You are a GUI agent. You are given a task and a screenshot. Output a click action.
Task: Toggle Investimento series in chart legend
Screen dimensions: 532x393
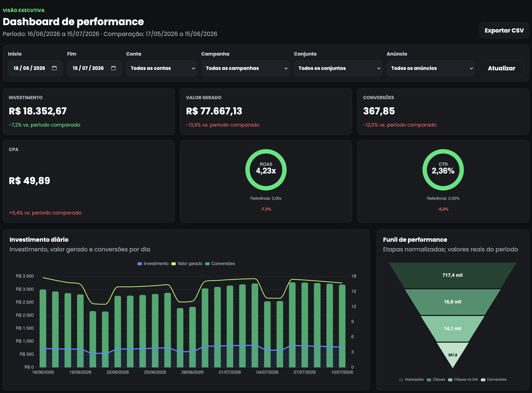[x=153, y=264]
